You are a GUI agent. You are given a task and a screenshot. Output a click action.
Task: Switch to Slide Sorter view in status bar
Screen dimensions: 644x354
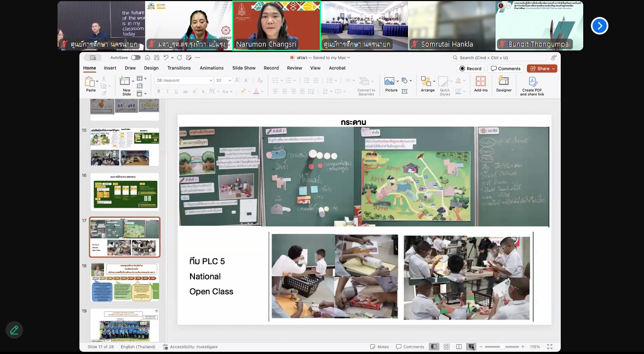pos(446,347)
